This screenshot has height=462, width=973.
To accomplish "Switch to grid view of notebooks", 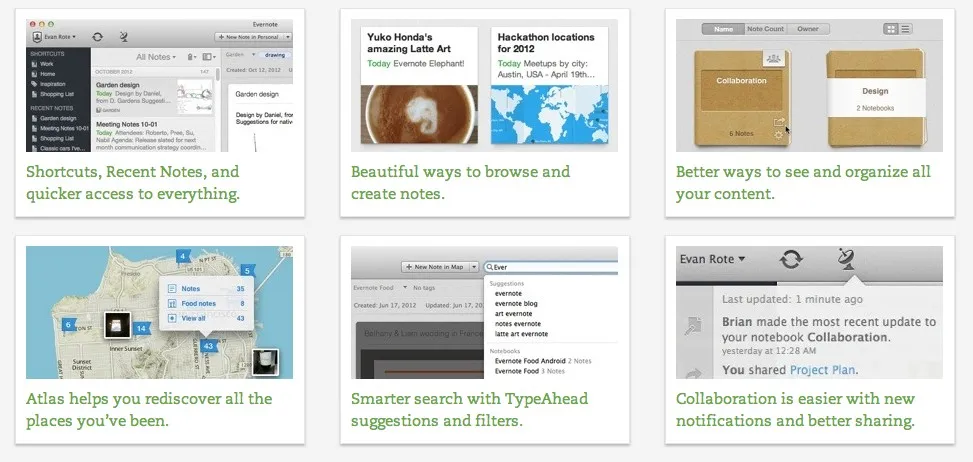I will pyautogui.click(x=891, y=29).
